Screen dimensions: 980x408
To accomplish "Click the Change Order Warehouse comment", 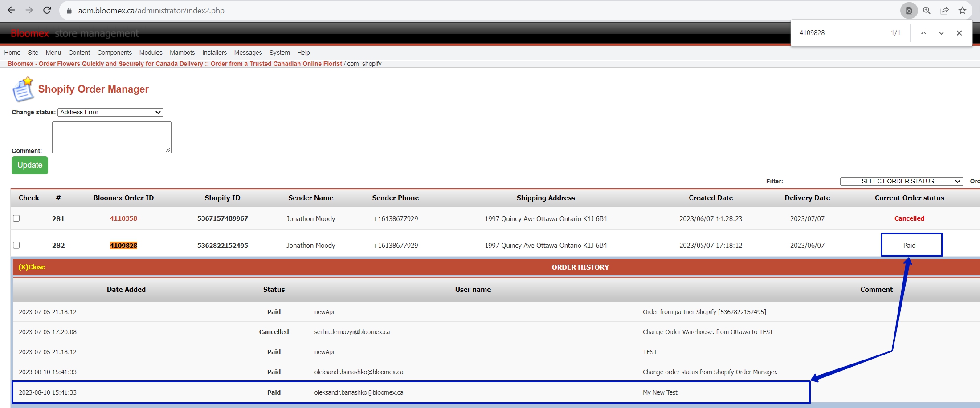I will tap(708, 332).
